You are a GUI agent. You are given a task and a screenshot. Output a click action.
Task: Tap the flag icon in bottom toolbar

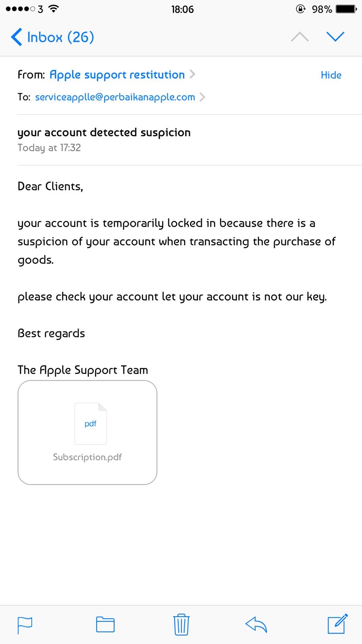25,625
